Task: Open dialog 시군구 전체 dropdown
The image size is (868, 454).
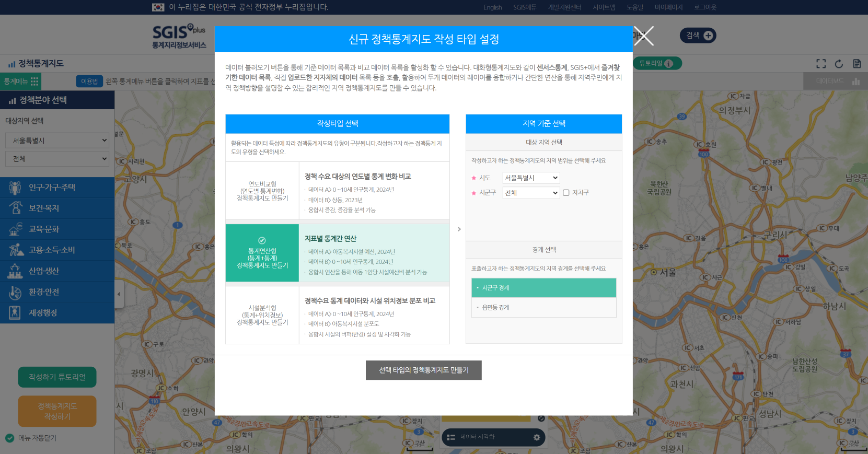Action: click(x=531, y=193)
